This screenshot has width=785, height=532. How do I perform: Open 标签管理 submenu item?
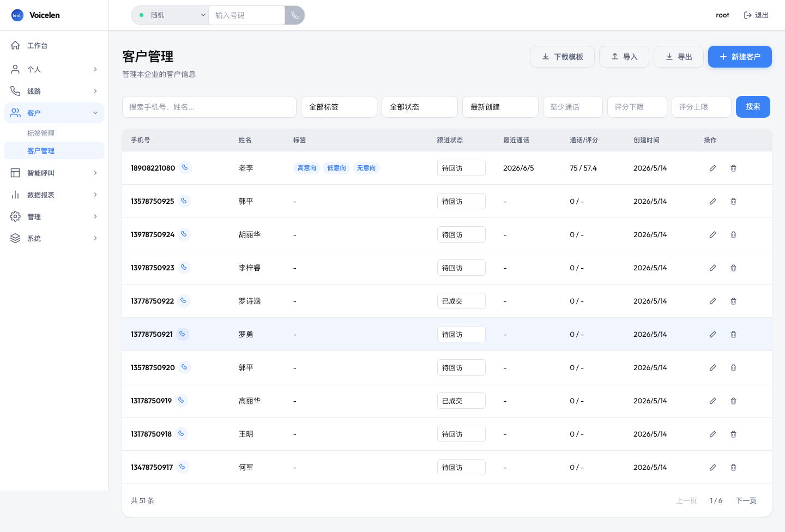tap(54, 133)
